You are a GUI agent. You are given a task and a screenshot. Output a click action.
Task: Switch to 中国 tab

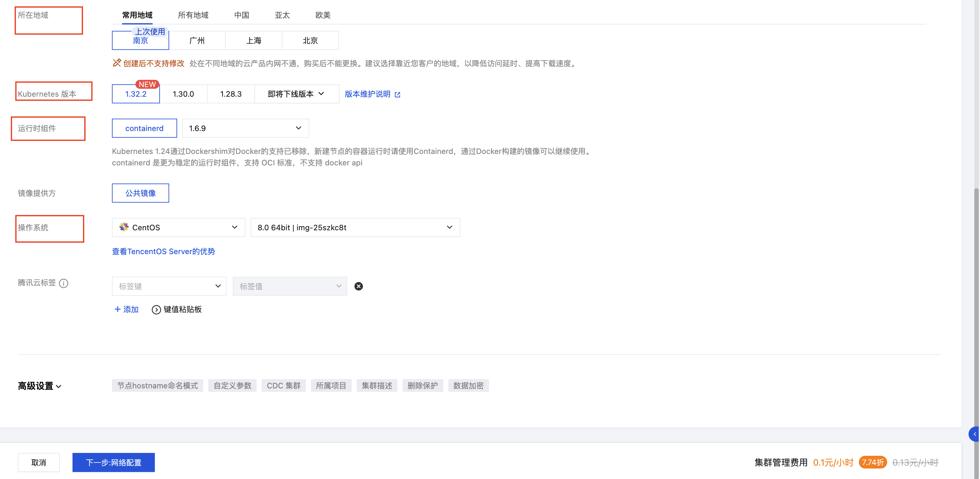(242, 15)
